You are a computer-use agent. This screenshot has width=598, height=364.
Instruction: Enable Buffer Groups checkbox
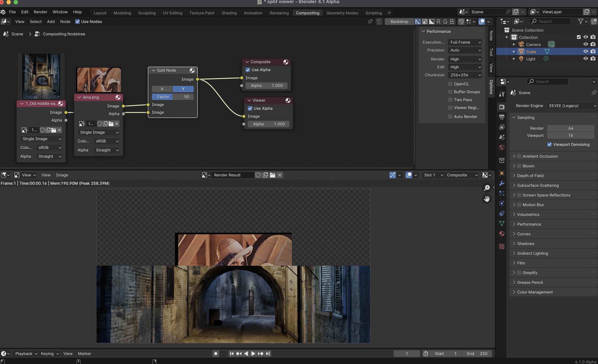450,92
